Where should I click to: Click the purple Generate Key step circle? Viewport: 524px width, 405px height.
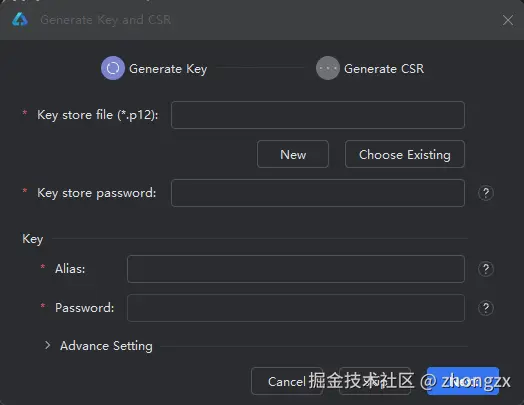click(113, 68)
